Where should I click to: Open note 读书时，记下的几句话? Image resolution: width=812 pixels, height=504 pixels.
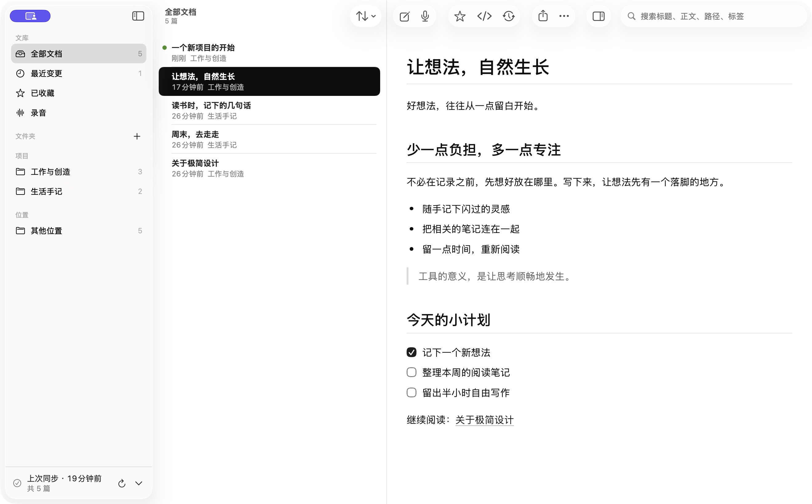pos(269,110)
